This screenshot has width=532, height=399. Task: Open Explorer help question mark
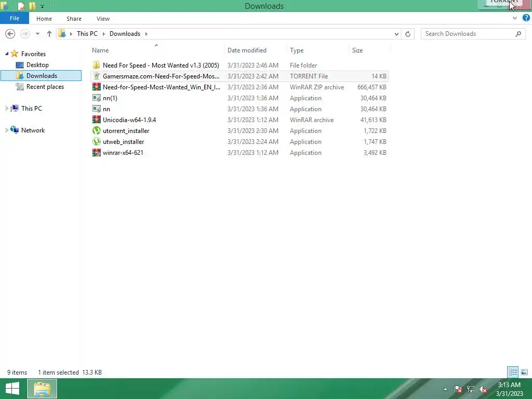pyautogui.click(x=526, y=18)
